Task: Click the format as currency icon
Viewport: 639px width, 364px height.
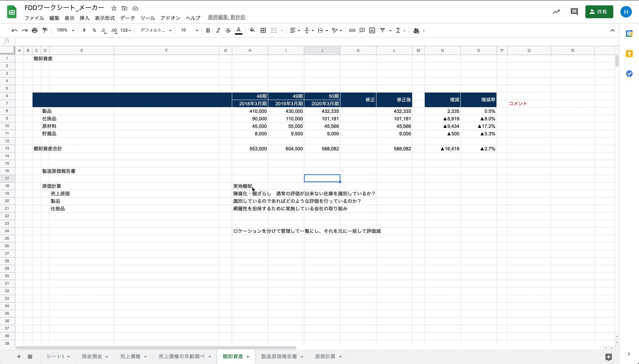Action: coord(84,30)
